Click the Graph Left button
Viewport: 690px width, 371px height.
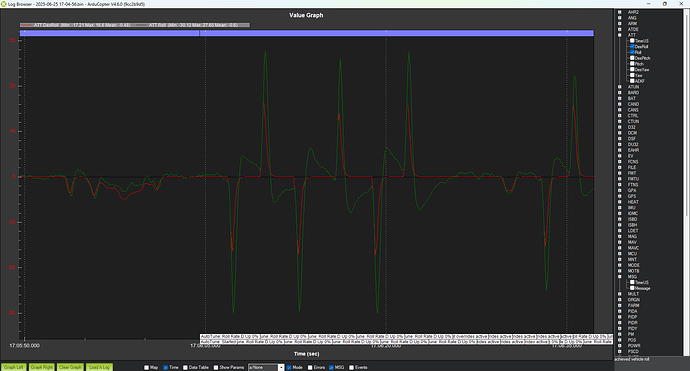[14, 367]
